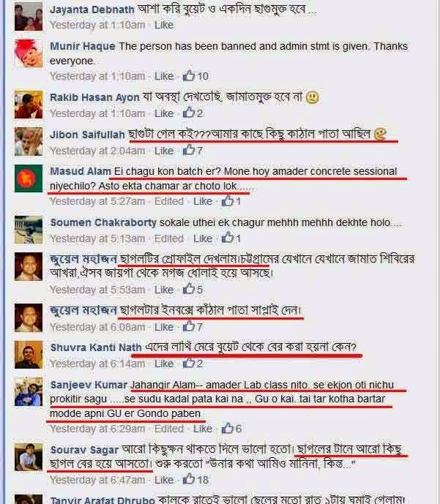The width and height of the screenshot is (440, 504).
Task: Click thumbs-up icon on Sanjeev Kumar's comment
Action: point(228,428)
